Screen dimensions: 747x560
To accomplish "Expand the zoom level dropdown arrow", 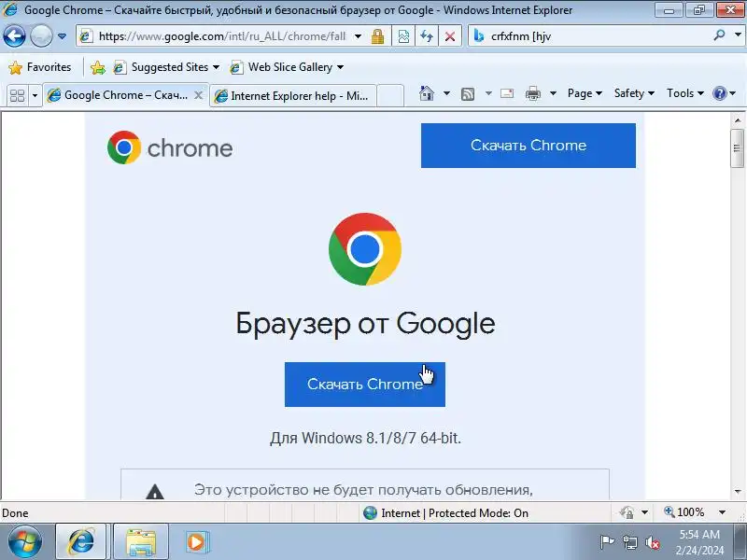I will 722,512.
